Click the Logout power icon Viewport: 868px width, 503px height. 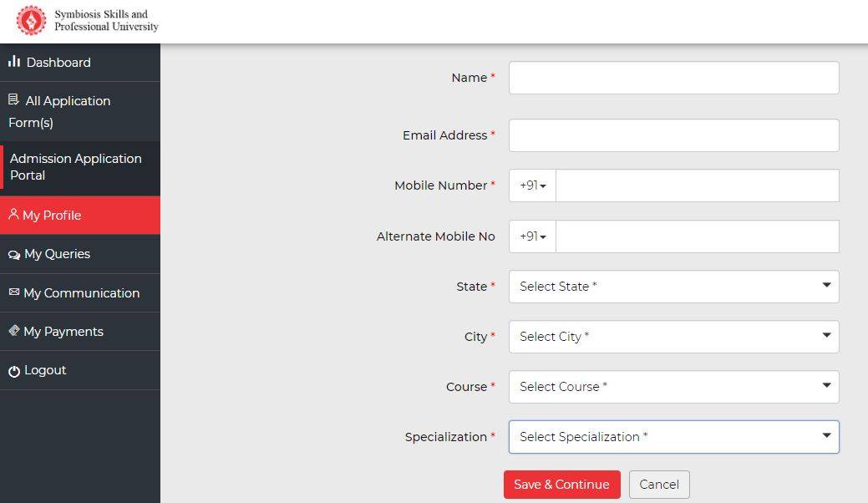click(14, 371)
